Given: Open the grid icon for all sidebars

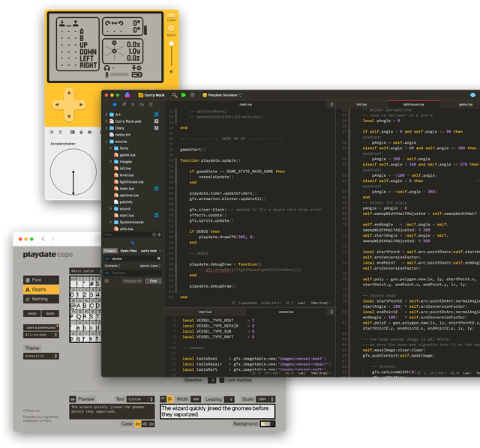Looking at the screenshot, I should (x=151, y=104).
